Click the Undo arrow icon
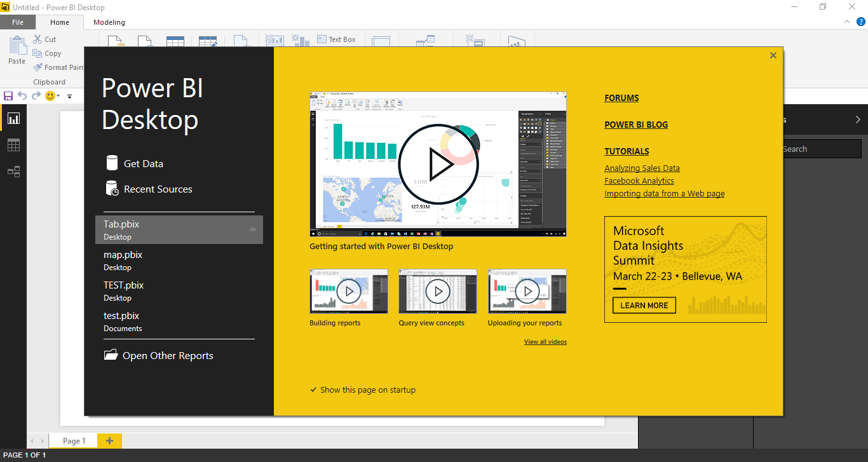868x462 pixels. pyautogui.click(x=22, y=96)
